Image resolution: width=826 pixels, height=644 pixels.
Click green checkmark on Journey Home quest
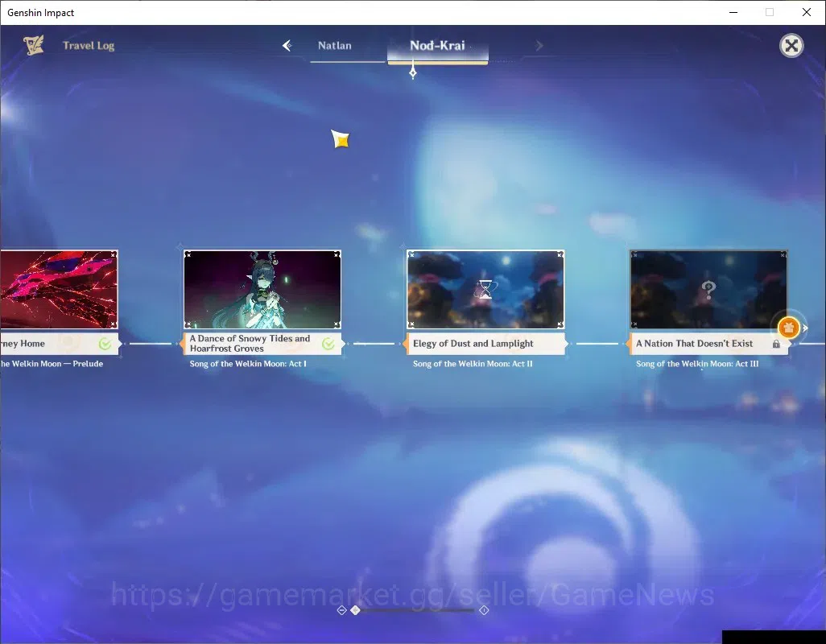(x=105, y=344)
